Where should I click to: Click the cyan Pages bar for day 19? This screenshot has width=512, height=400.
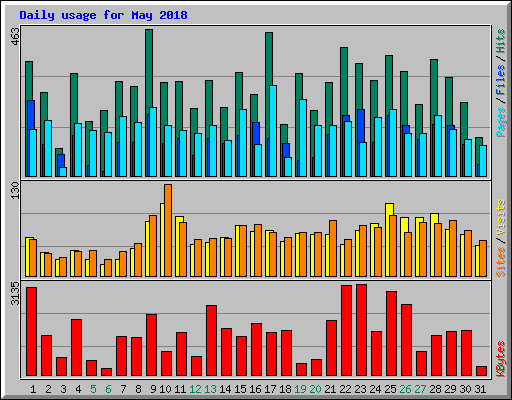(x=303, y=138)
